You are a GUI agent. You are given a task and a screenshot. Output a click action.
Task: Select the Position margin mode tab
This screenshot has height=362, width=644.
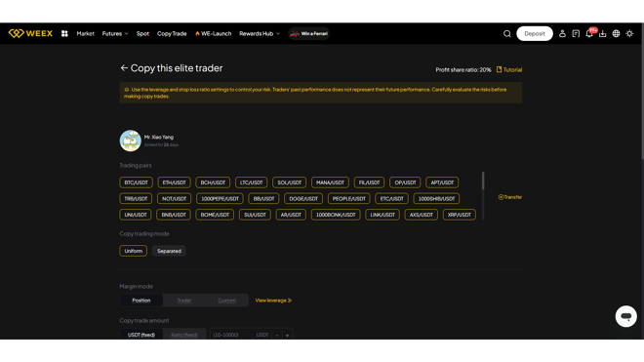click(x=141, y=301)
